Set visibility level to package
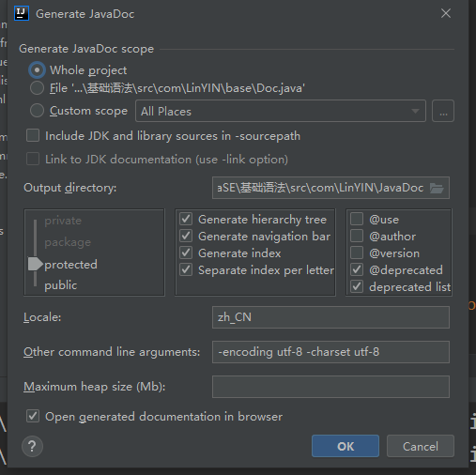 tap(68, 242)
